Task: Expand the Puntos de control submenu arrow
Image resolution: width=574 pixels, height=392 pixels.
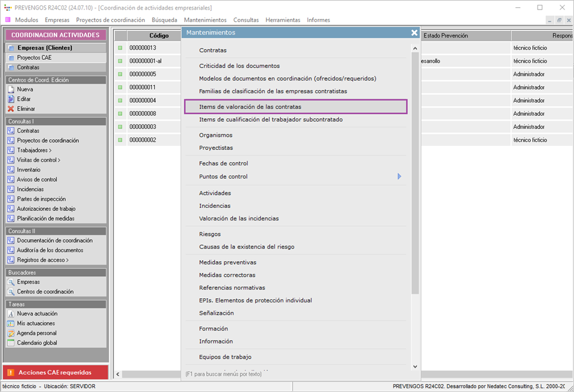Action: point(399,176)
